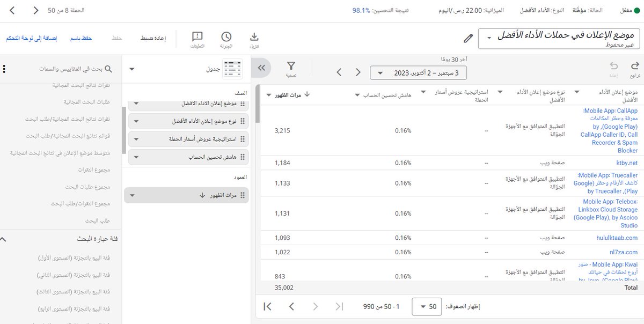
Task: Click drag handle of هامش تحسين الحساب chip
Action: pos(243,157)
